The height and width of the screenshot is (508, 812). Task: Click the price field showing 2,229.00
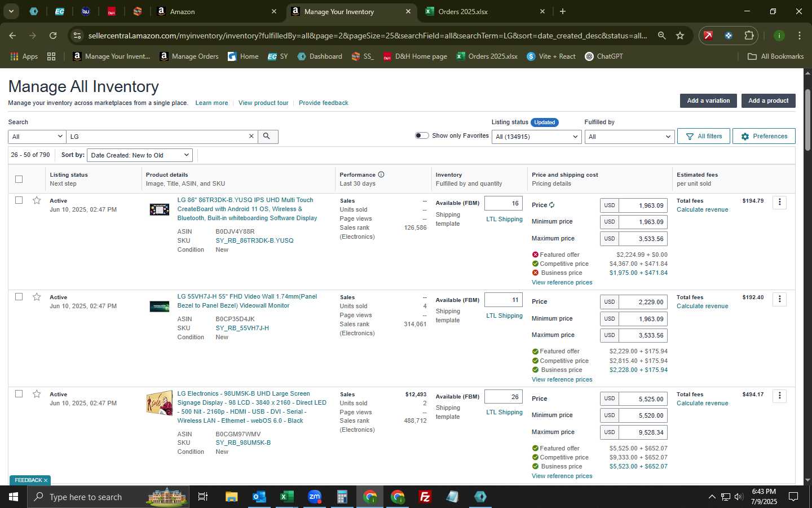643,302
